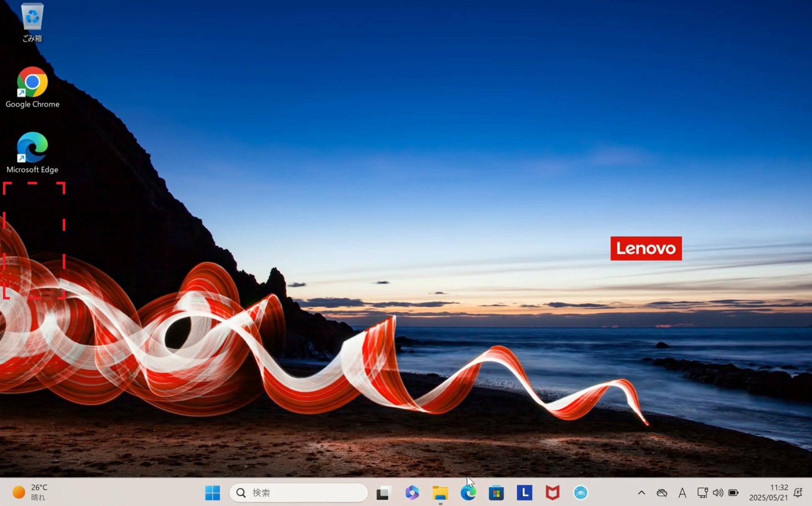Open File Explorer from the taskbar
Viewport: 812px width, 506px height.
point(440,492)
